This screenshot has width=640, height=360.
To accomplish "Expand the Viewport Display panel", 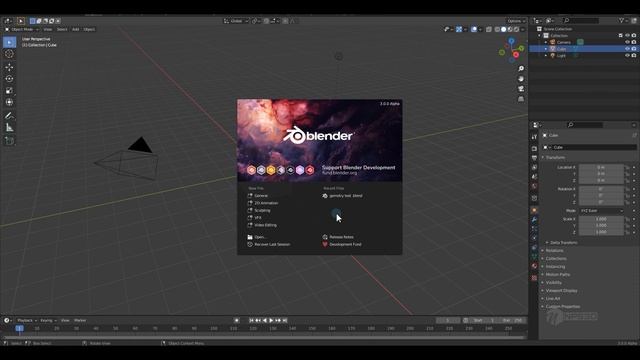I will click(x=561, y=291).
